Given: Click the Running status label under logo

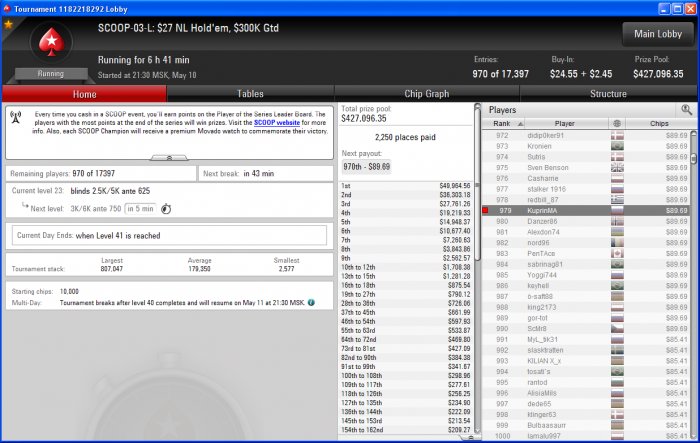Looking at the screenshot, I should [x=50, y=74].
